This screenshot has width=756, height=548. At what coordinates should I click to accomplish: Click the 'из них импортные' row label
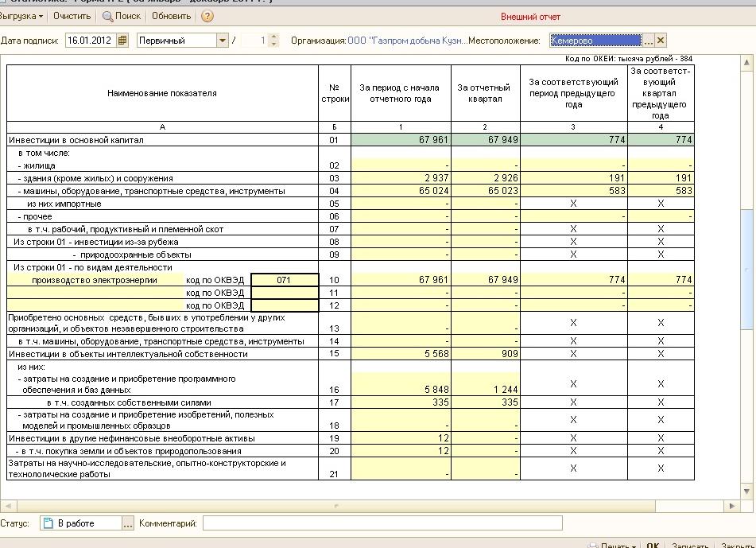click(x=64, y=204)
